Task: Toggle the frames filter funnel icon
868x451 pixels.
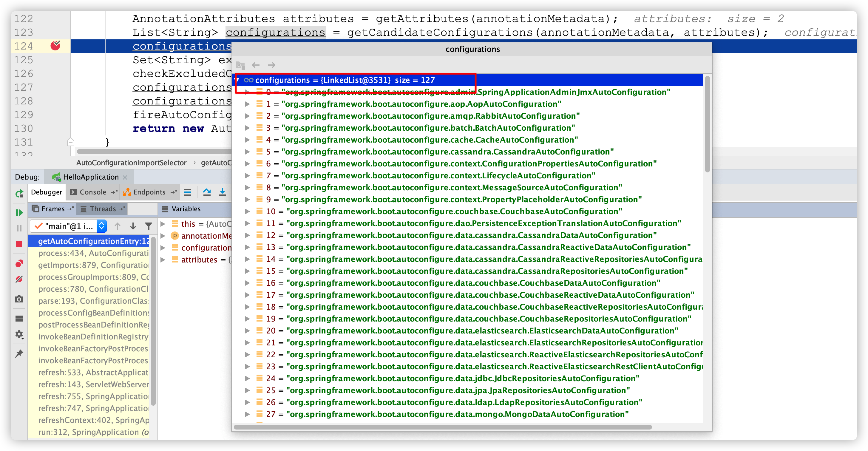Action: point(148,226)
